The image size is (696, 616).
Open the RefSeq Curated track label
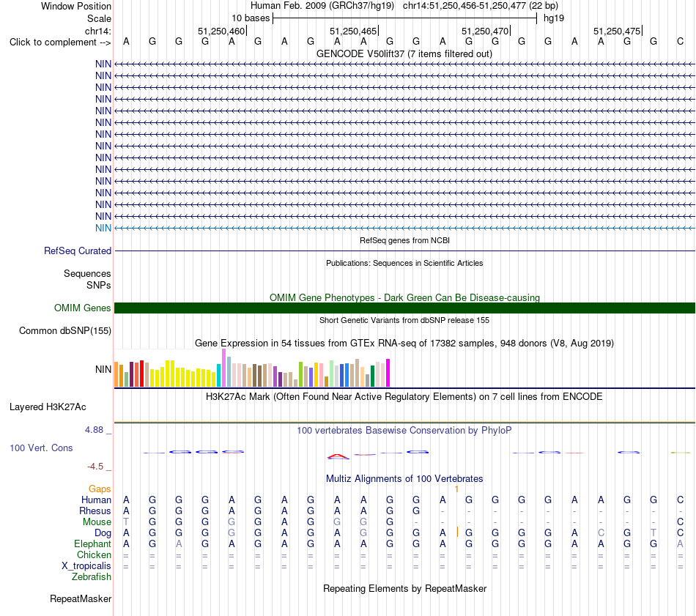click(78, 251)
